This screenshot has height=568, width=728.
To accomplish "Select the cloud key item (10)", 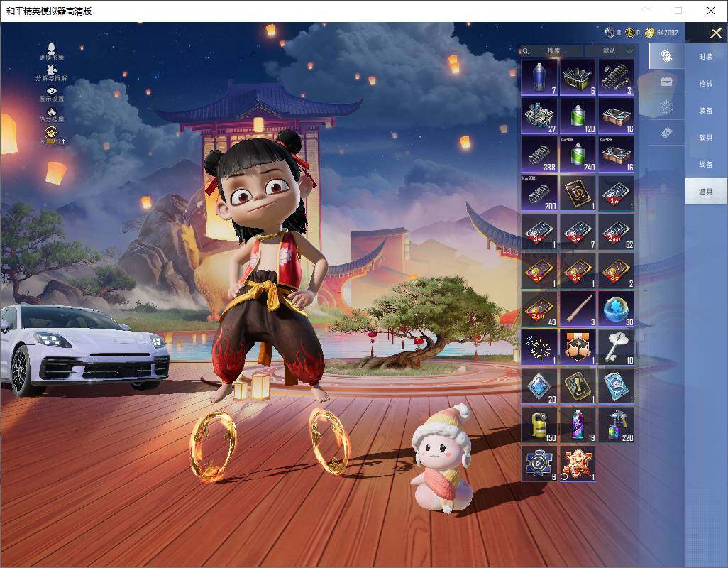I will coord(616,347).
